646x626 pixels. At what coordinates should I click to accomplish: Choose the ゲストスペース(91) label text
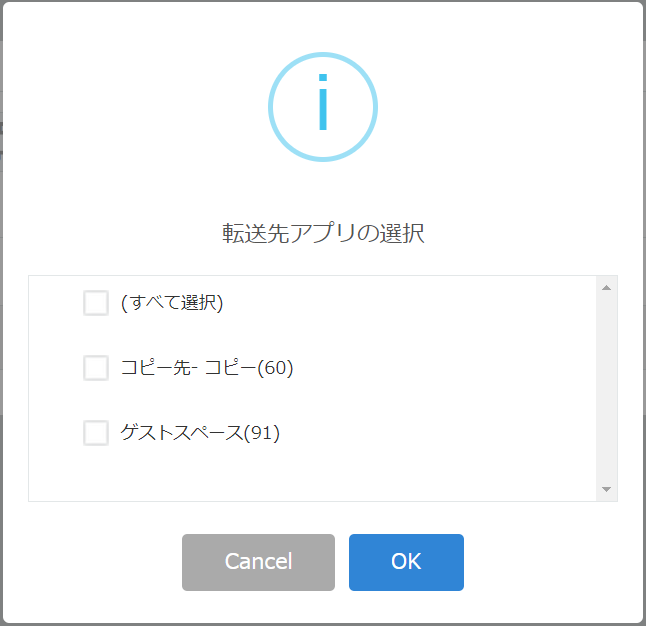click(x=200, y=433)
